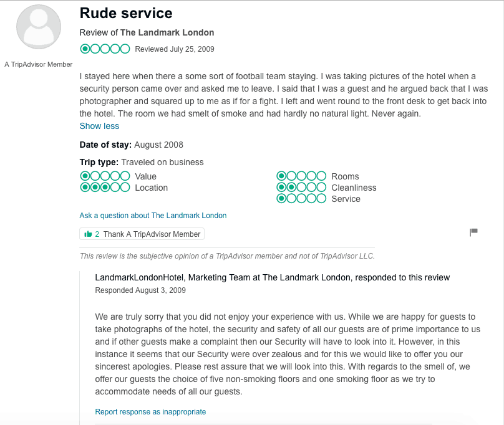Click the Rooms rating bubbles

click(301, 176)
